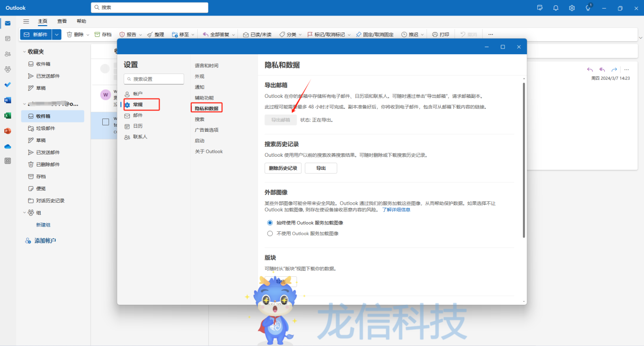Viewport: 644px width, 346px height.
Task: Open the About Outlook (关于 Outlook) settings page
Action: (x=209, y=151)
